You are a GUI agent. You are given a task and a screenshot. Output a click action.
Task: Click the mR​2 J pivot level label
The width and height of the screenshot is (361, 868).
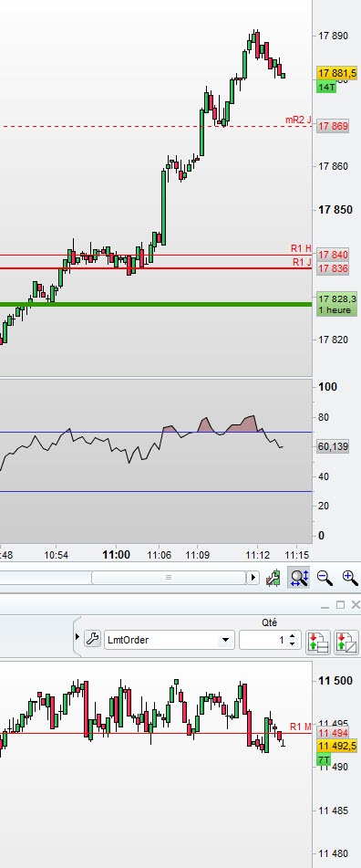[x=298, y=120]
